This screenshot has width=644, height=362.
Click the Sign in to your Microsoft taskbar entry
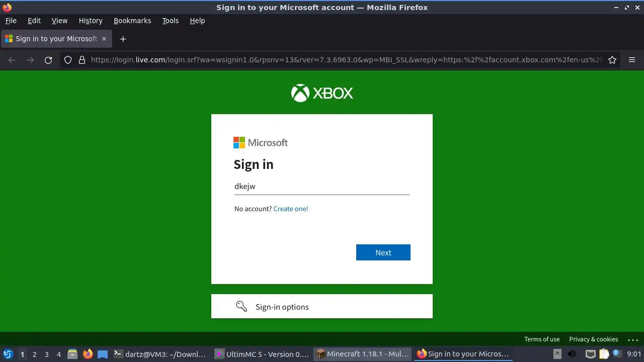(x=464, y=354)
